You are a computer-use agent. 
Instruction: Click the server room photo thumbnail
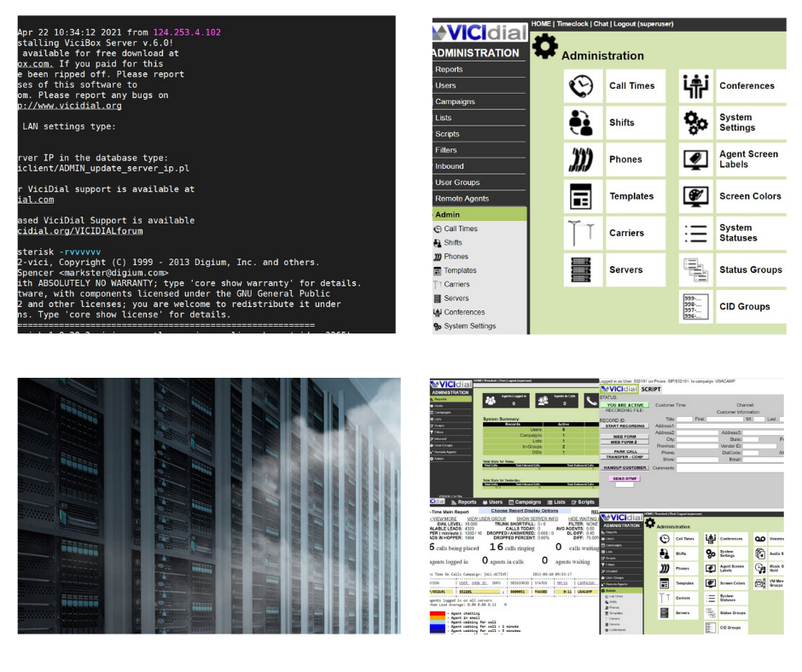click(209, 507)
